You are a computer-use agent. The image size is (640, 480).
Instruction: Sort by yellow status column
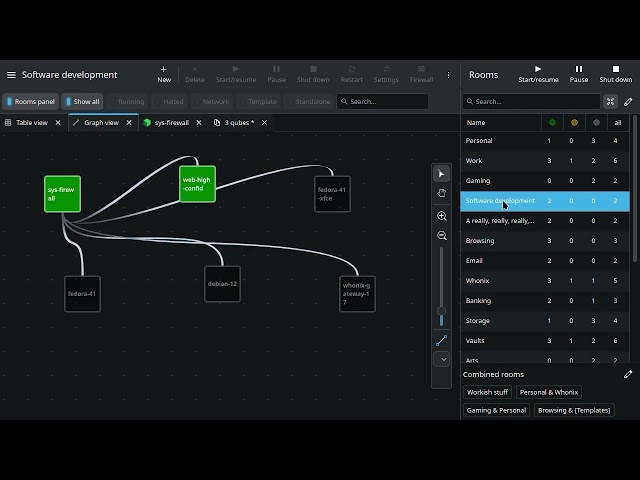(x=574, y=122)
